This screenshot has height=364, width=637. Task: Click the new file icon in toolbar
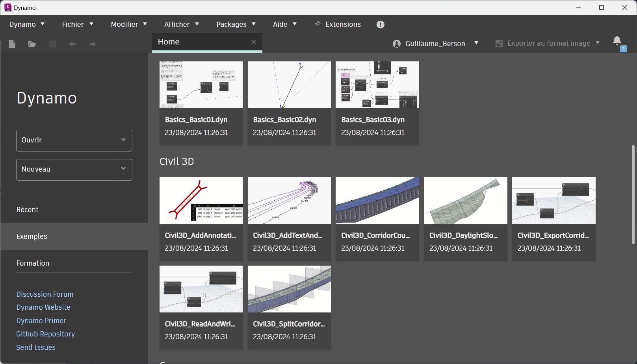pos(12,44)
